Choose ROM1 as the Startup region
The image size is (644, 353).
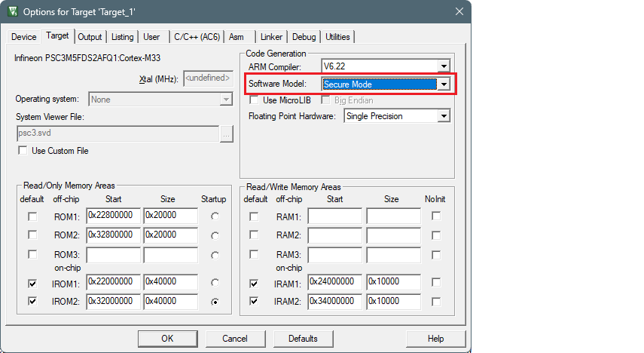(215, 217)
